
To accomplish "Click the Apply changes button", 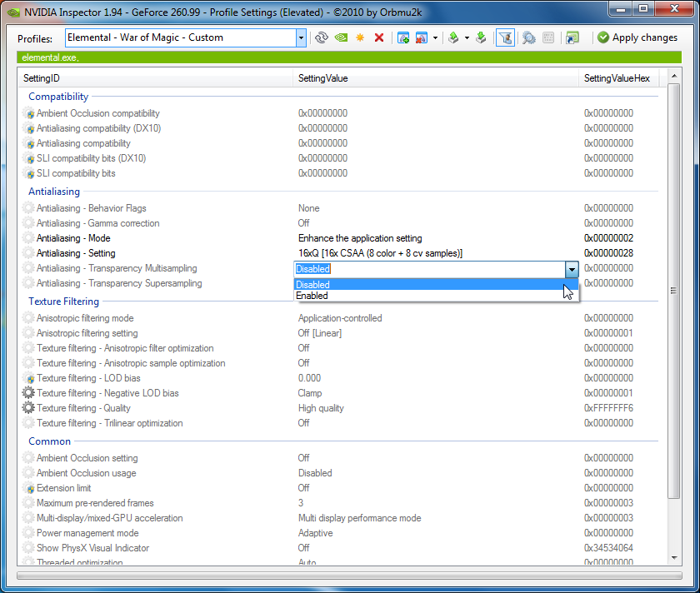I will (x=637, y=37).
